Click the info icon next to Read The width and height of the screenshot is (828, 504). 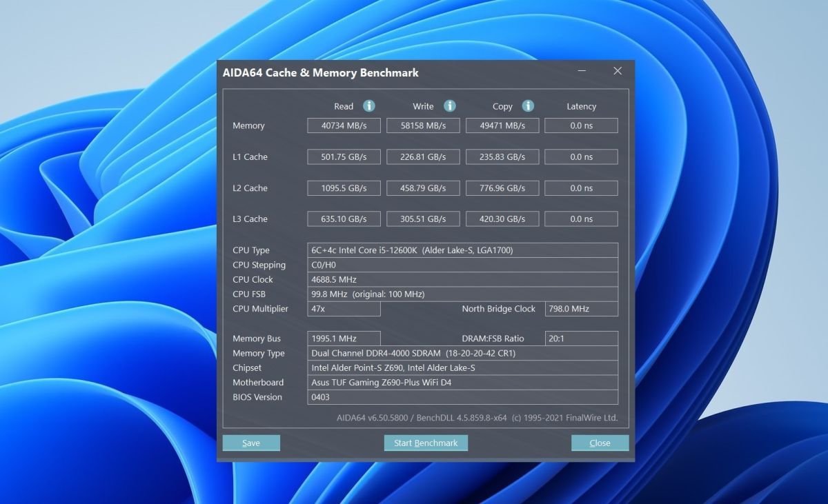click(369, 105)
